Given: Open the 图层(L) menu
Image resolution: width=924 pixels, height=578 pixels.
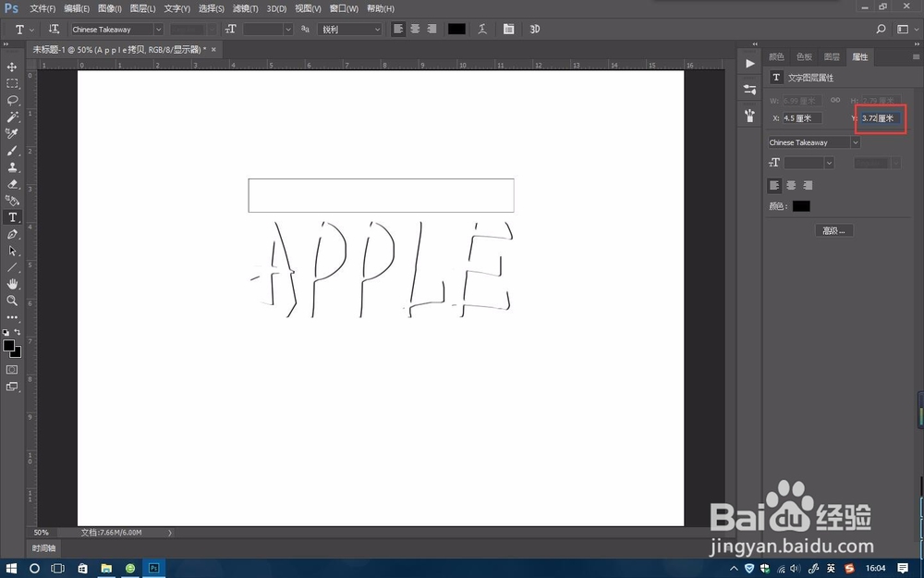Looking at the screenshot, I should pos(142,9).
